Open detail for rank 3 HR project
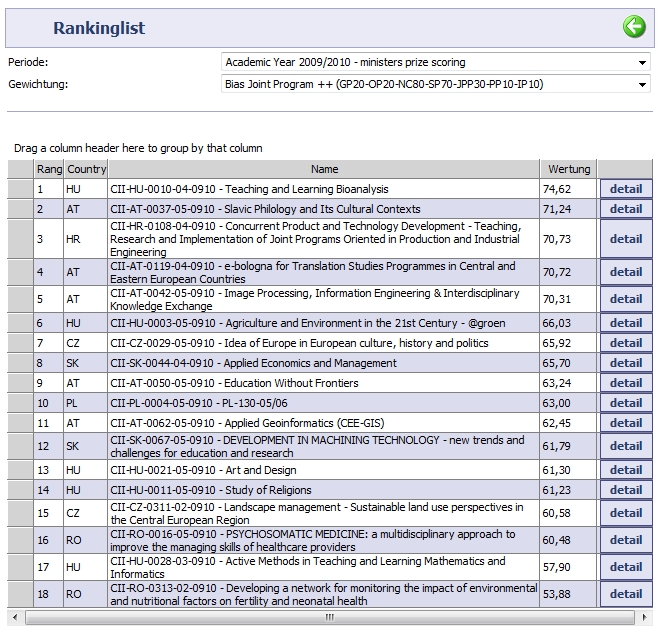Viewport: 663px width, 640px height. pos(626,239)
